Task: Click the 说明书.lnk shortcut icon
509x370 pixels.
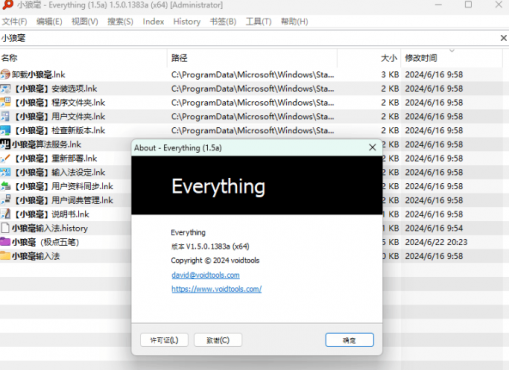Action: 5,214
